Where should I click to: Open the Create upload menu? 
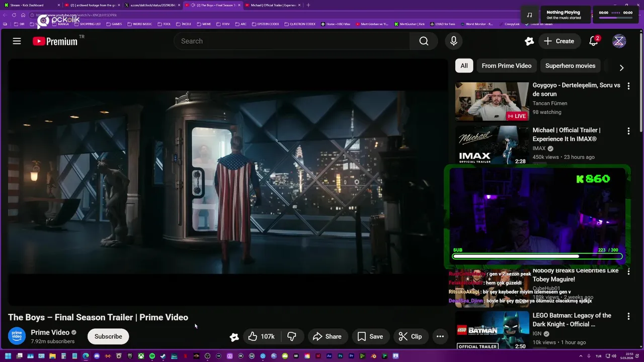pos(559,41)
